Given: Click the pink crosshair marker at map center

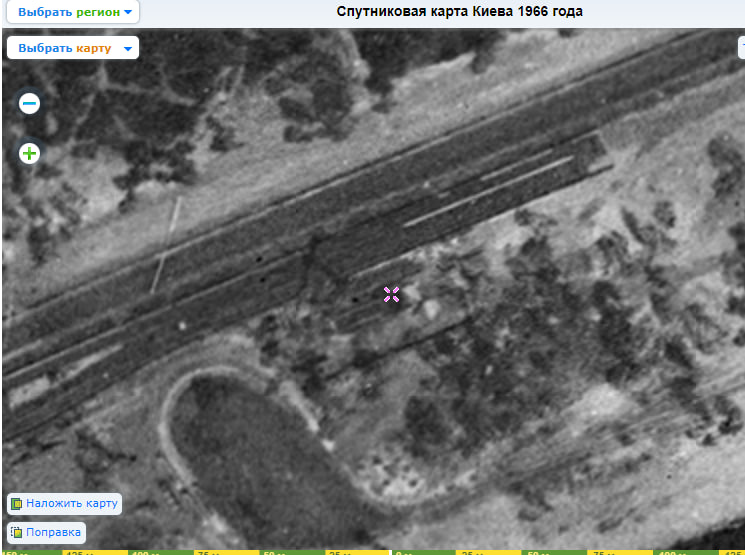Looking at the screenshot, I should pyautogui.click(x=391, y=293).
